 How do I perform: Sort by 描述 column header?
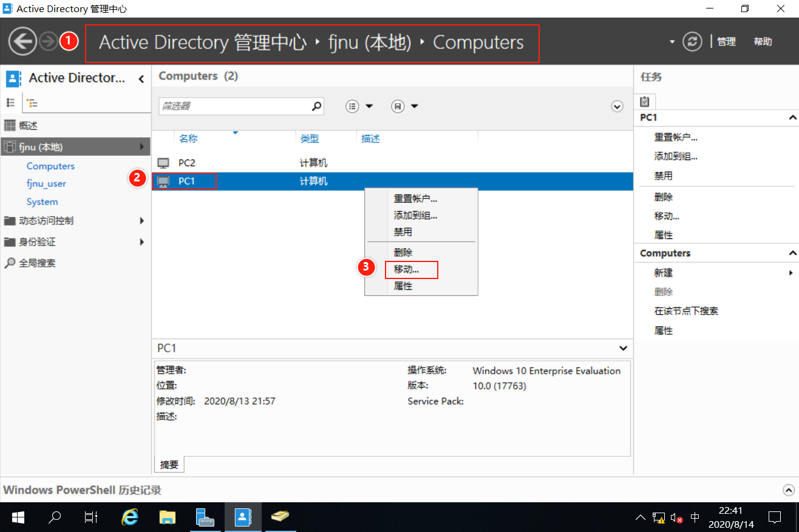tap(370, 138)
